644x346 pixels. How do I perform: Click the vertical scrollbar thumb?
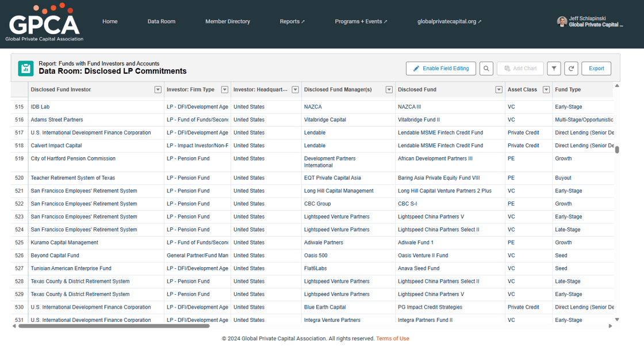tap(617, 150)
